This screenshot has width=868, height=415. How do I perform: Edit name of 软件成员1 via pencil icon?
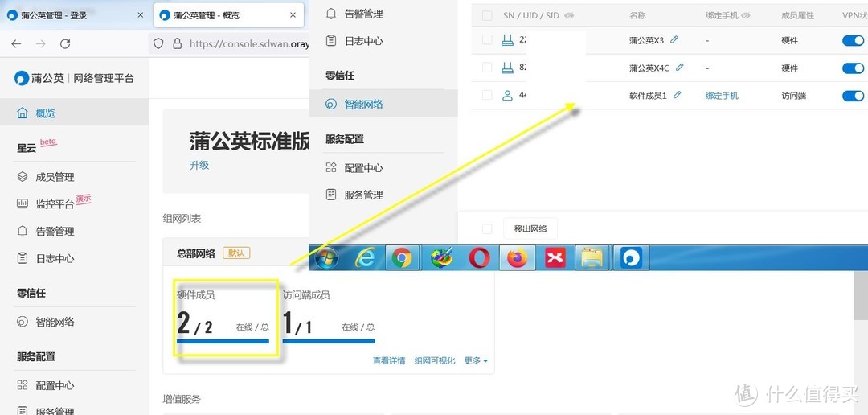677,95
